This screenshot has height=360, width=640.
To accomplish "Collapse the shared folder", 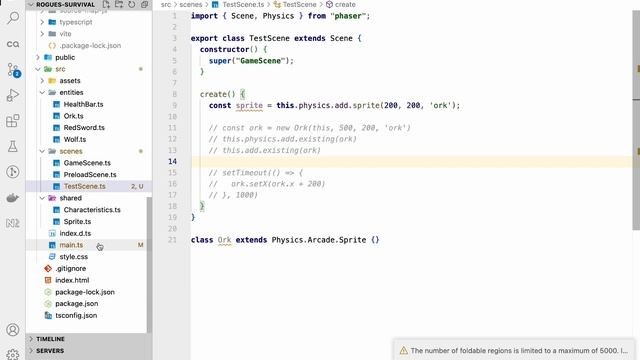I will 42,198.
